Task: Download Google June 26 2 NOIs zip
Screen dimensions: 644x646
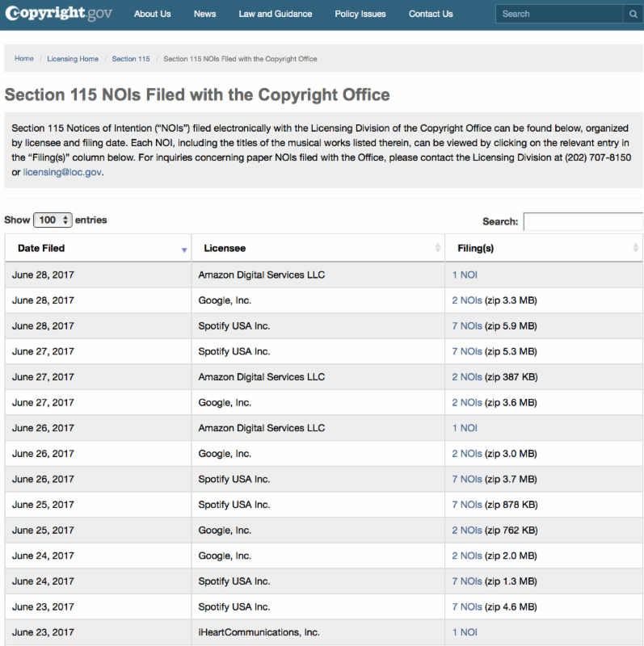Action: click(x=467, y=454)
